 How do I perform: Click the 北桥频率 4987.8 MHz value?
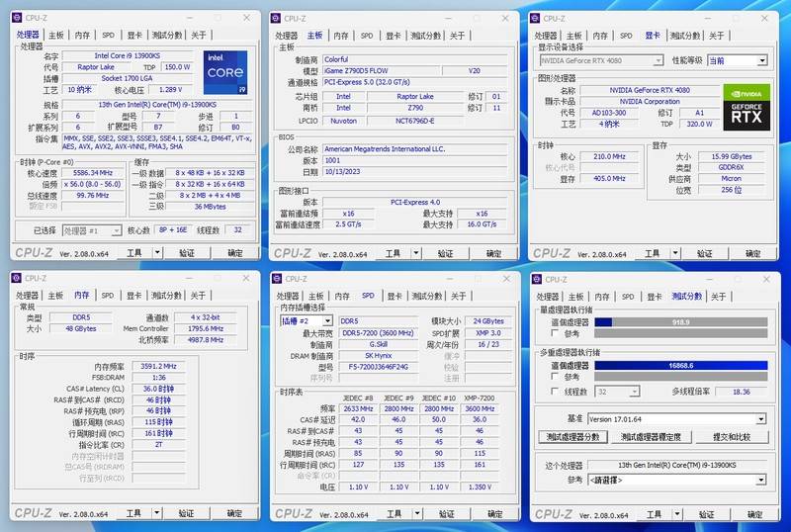206,340
